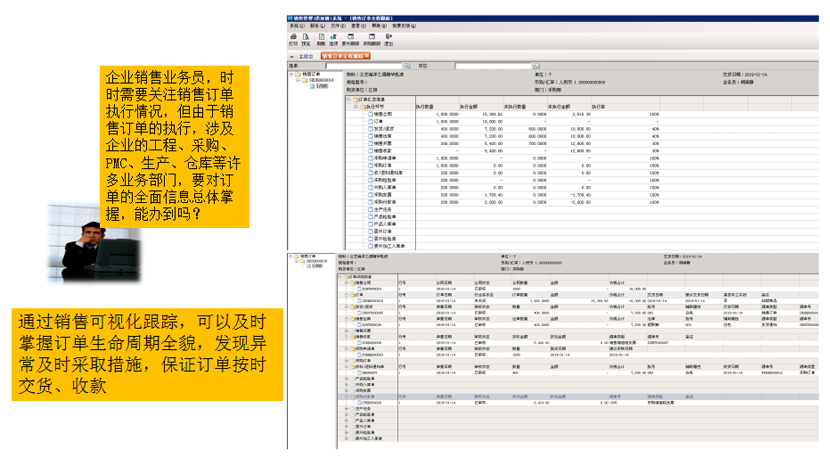830x467 pixels.
Task: Open the Help (帮助) menu
Action: tap(377, 26)
